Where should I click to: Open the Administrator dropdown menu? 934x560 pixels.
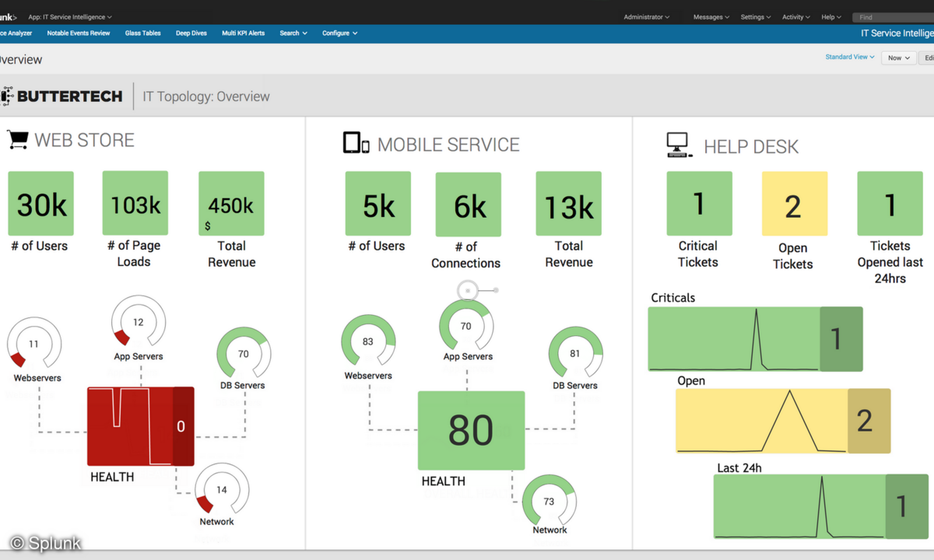(x=646, y=17)
